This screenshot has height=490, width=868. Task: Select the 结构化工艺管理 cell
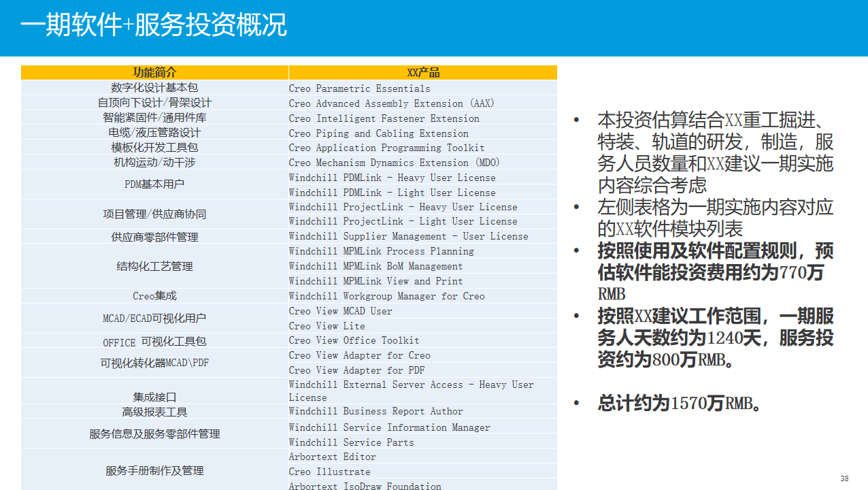[154, 266]
